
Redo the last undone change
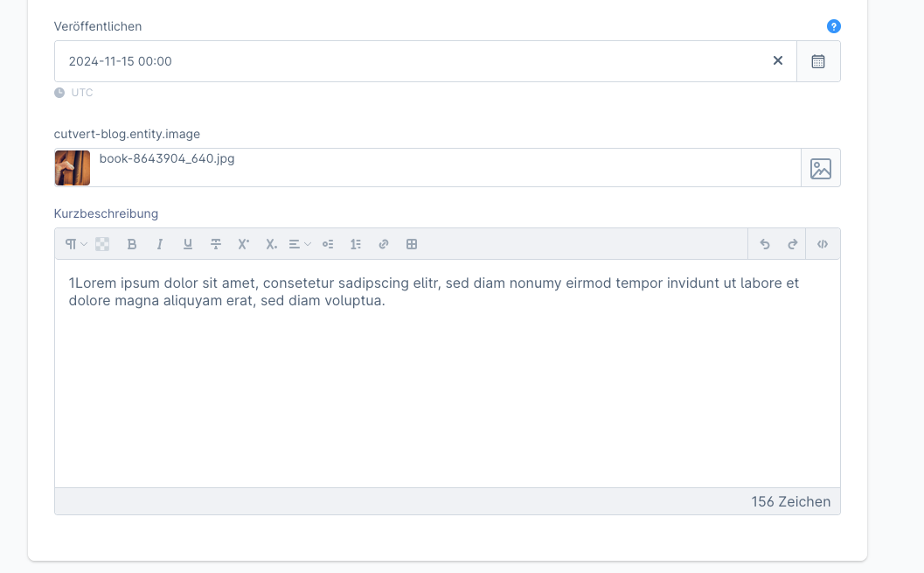click(x=794, y=244)
